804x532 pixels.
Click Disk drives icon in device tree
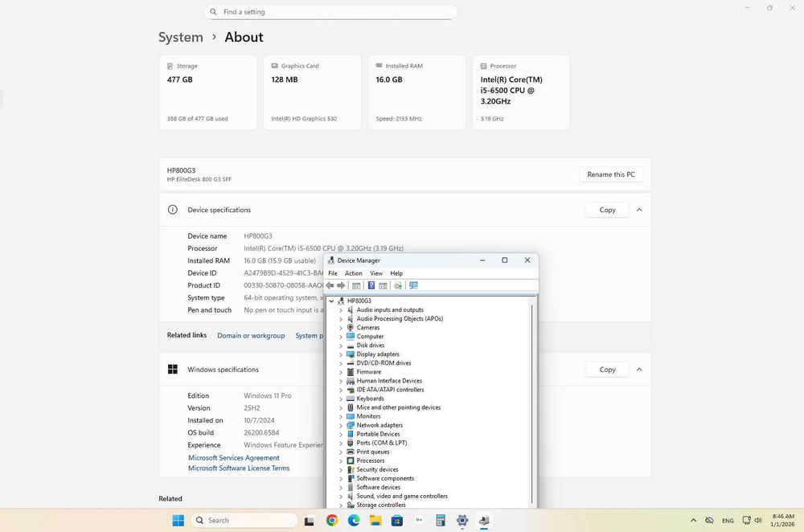pyautogui.click(x=351, y=346)
